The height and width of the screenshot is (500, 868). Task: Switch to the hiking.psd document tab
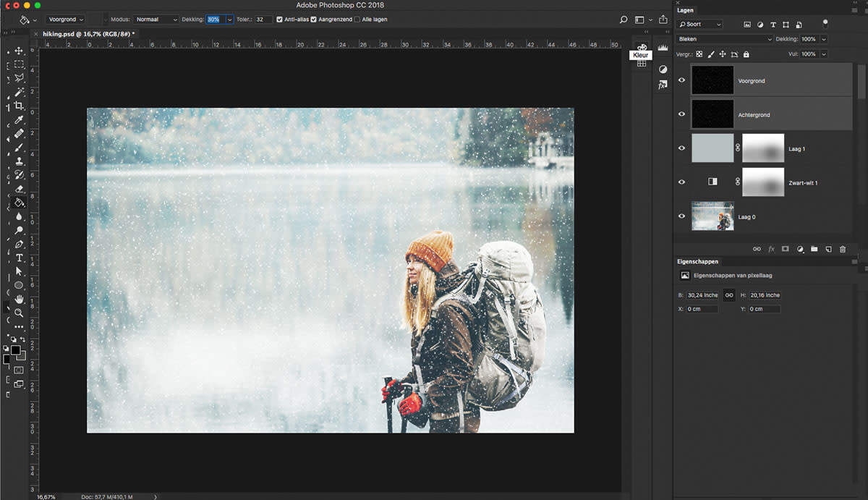[x=88, y=34]
